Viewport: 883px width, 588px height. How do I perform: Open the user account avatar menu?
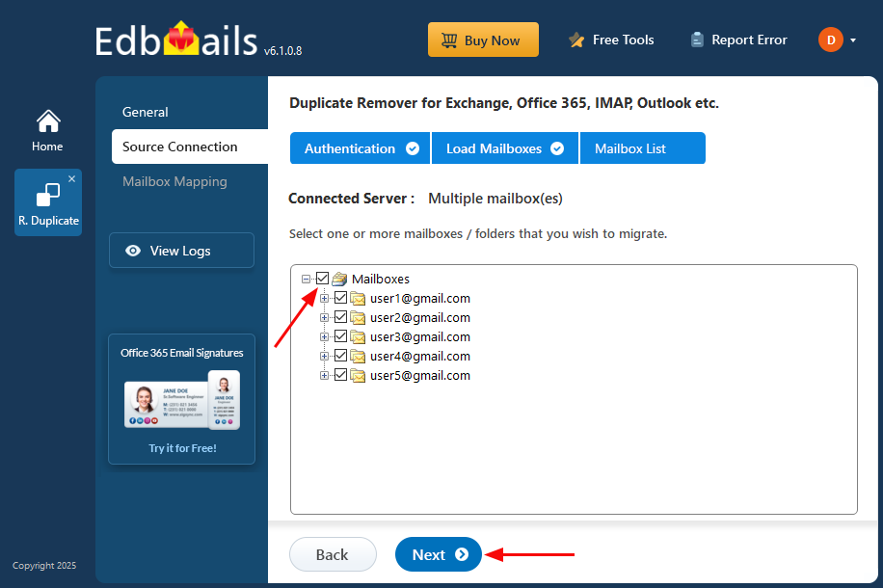click(x=831, y=40)
